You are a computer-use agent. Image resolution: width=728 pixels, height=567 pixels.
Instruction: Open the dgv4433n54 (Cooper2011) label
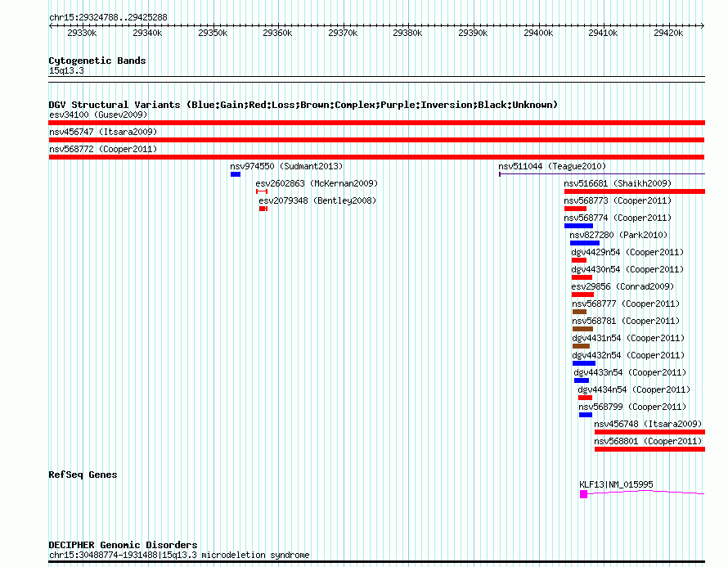coord(630,372)
